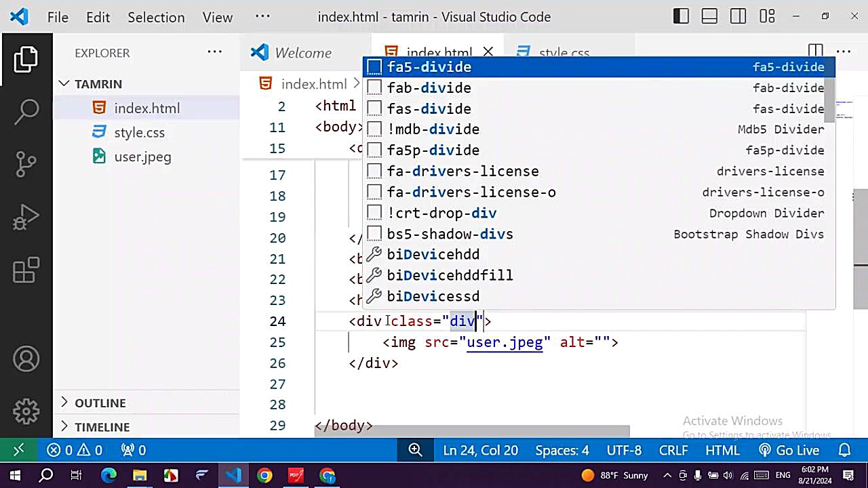
Task: Toggle primary side bar layout icon
Action: [681, 16]
